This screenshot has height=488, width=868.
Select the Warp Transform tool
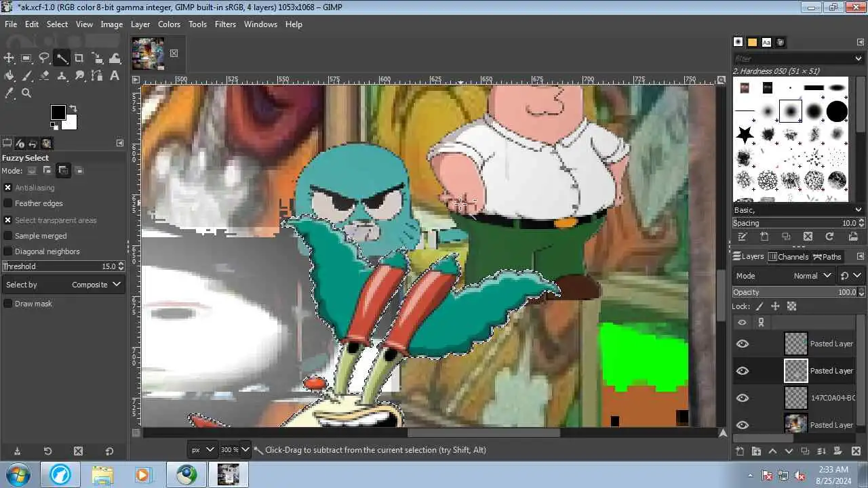[115, 58]
